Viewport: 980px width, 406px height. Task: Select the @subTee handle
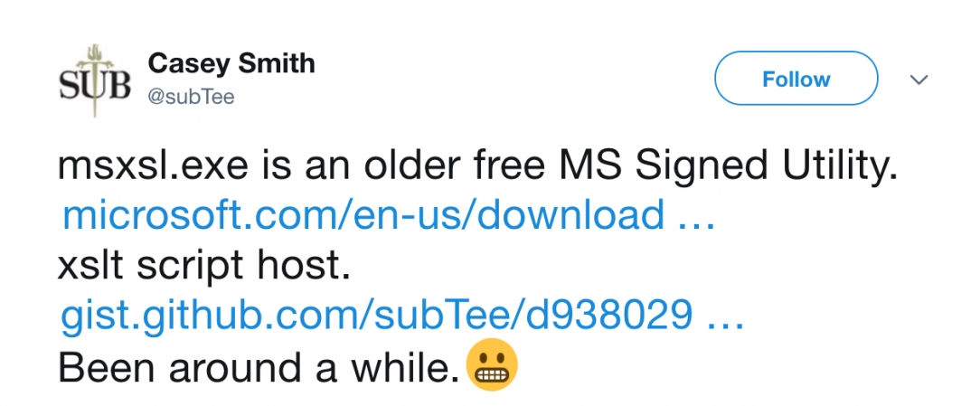[x=190, y=97]
